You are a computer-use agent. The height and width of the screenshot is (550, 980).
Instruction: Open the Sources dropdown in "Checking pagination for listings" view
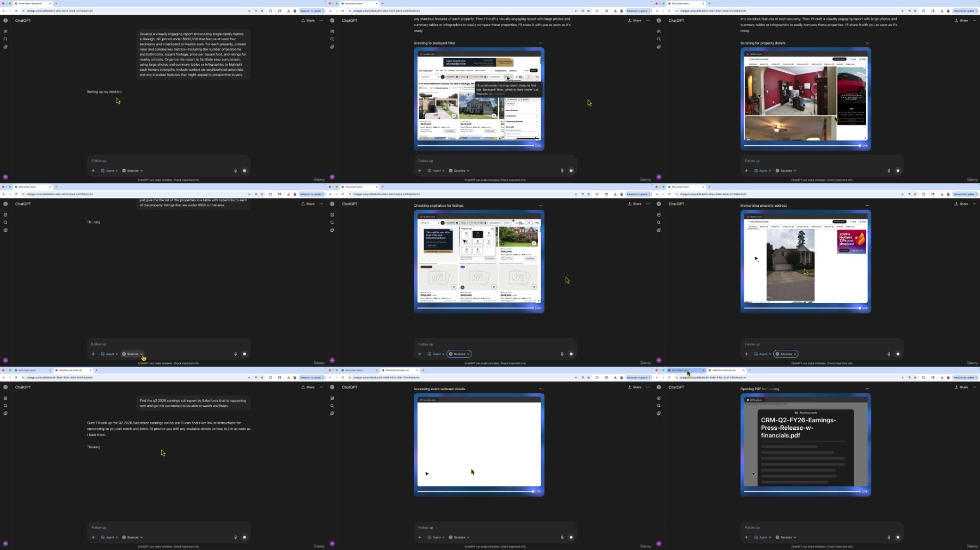coord(459,354)
